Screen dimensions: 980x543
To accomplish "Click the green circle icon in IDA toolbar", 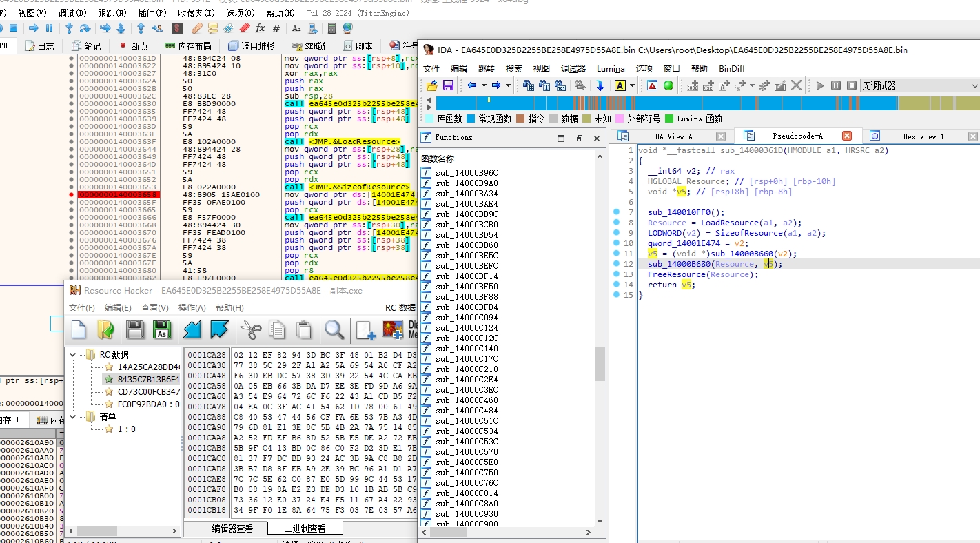I will tap(668, 85).
